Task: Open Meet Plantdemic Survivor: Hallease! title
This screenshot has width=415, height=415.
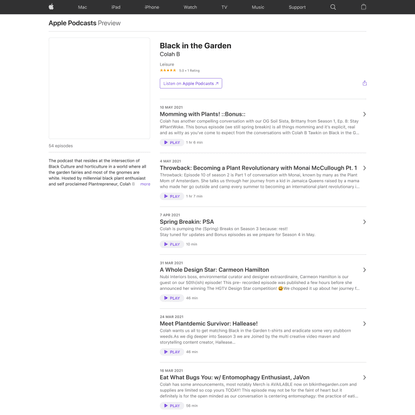Action: pyautogui.click(x=209, y=324)
